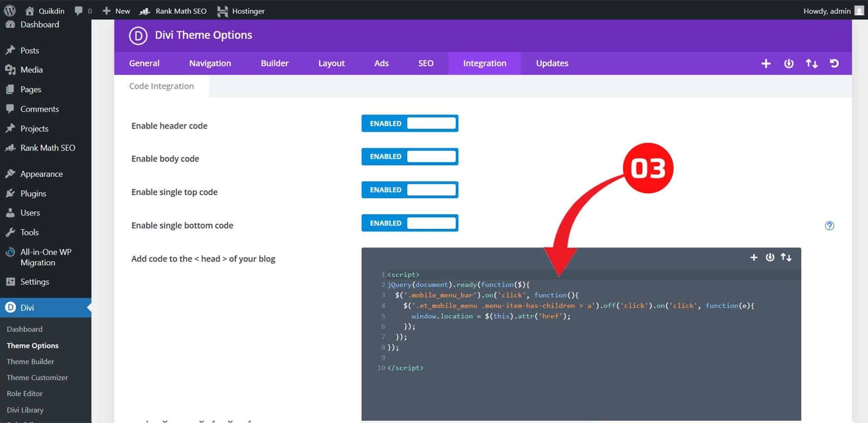This screenshot has height=423, width=868.
Task: Toggle Enable single bottom code switch
Action: [x=410, y=223]
